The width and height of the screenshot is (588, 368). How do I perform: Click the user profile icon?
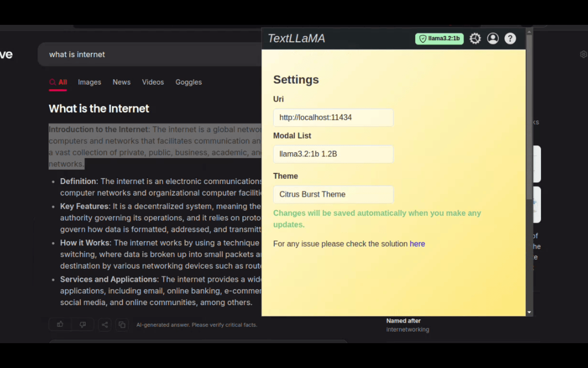(492, 38)
